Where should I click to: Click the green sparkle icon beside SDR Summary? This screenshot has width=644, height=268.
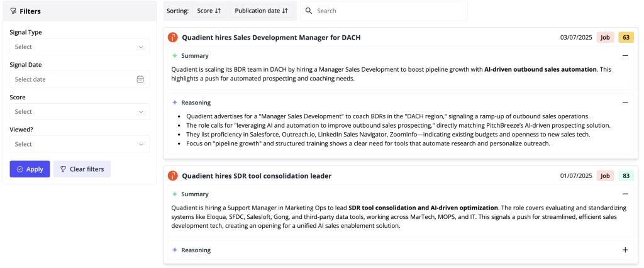tap(175, 194)
